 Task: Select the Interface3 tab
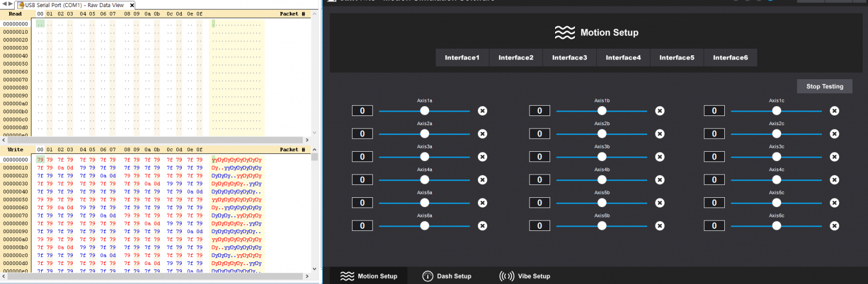[569, 58]
